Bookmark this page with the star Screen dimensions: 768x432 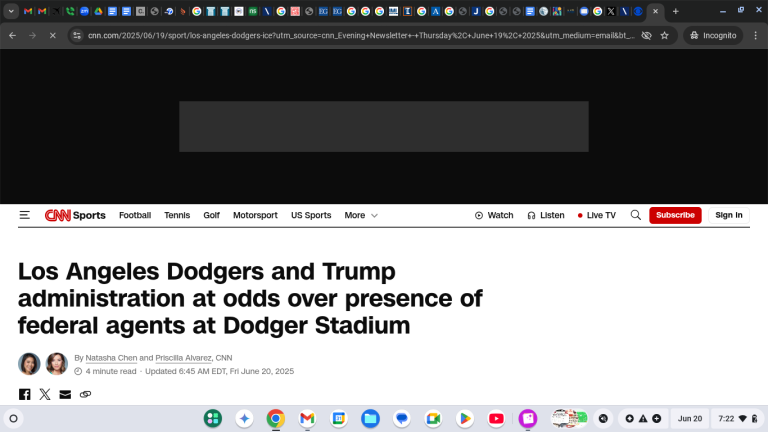click(665, 35)
